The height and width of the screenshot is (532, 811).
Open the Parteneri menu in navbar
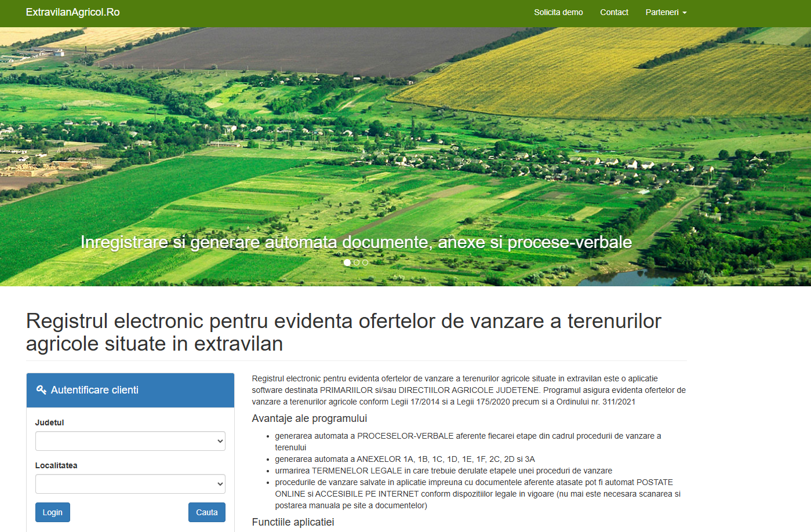coord(665,12)
